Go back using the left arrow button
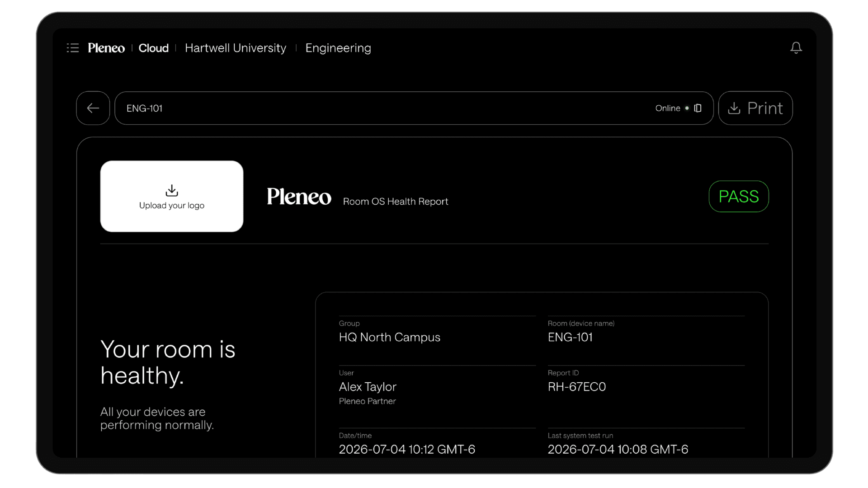868x488 pixels. (x=93, y=108)
